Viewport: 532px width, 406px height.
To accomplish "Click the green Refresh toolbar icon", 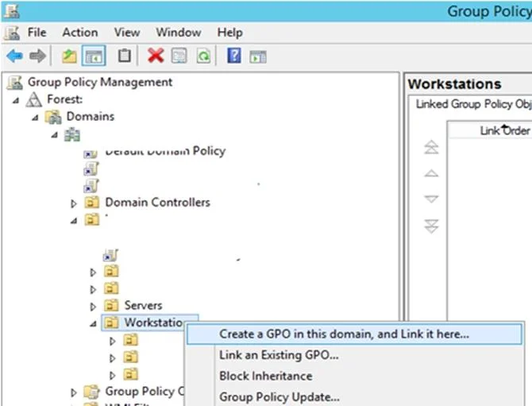I will 203,56.
